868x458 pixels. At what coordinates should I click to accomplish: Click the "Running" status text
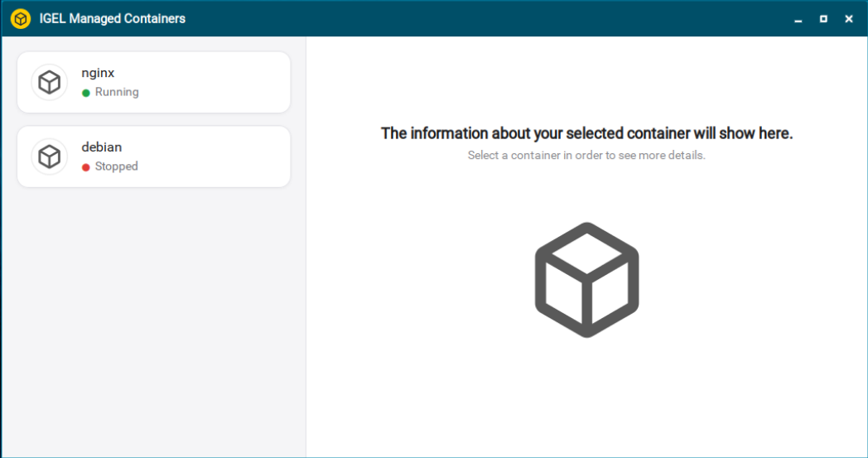coord(117,92)
